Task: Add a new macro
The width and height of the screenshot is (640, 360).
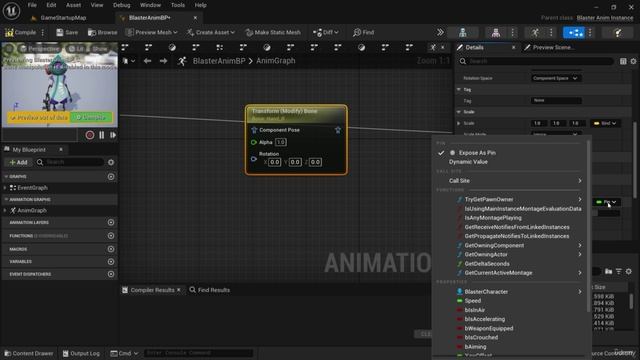Action: 111,249
